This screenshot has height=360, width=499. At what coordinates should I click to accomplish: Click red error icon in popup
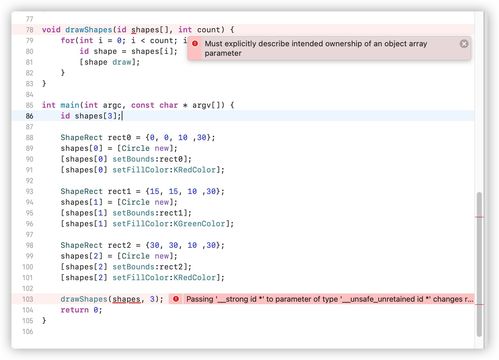click(x=195, y=43)
